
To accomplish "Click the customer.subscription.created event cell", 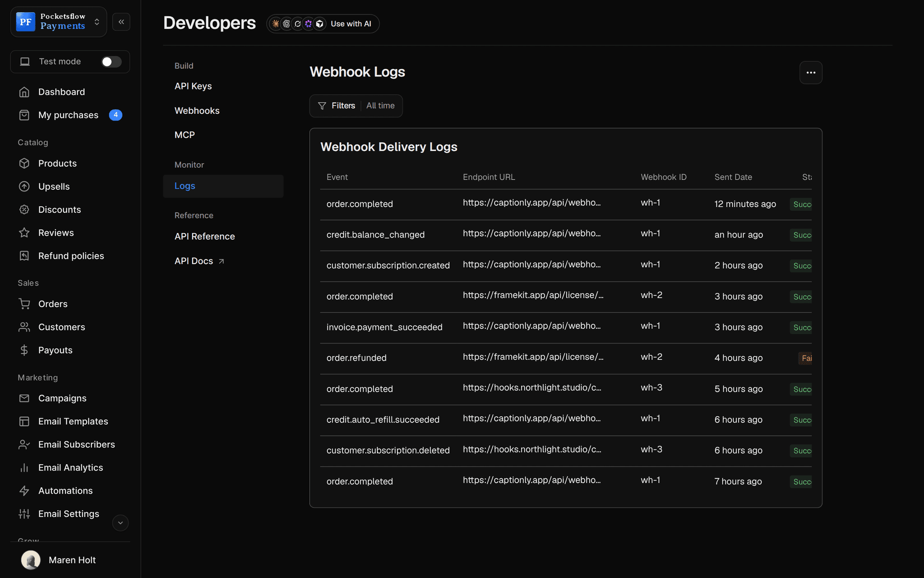I will click(388, 266).
